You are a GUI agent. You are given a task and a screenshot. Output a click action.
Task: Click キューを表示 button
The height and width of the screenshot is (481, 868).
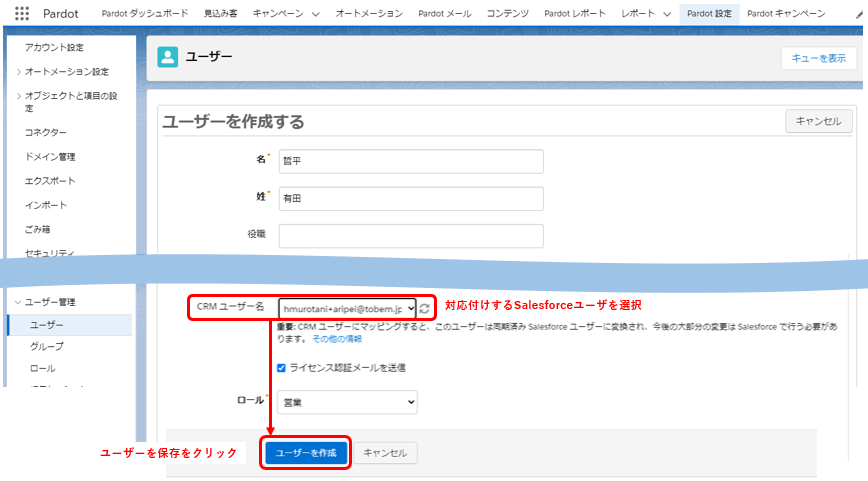[x=819, y=58]
